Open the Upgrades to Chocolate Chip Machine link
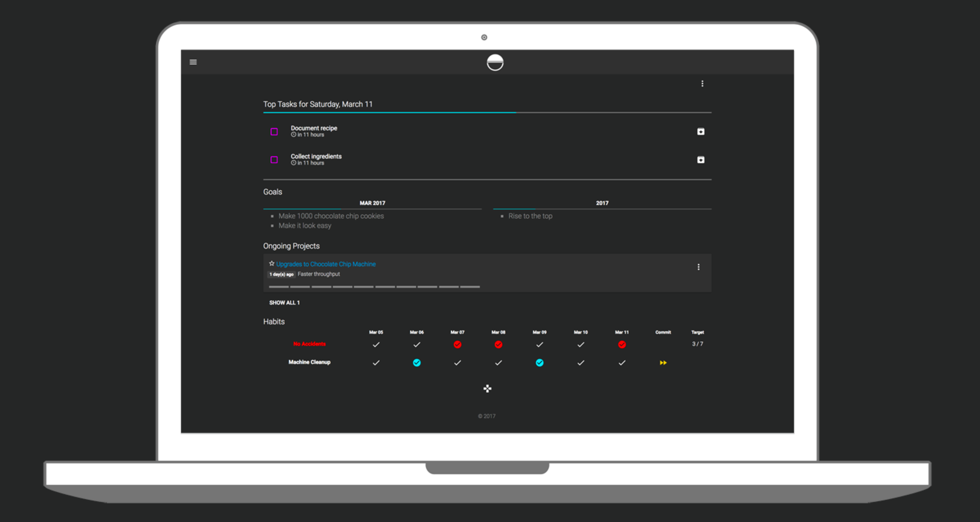The width and height of the screenshot is (980, 522). pyautogui.click(x=326, y=264)
